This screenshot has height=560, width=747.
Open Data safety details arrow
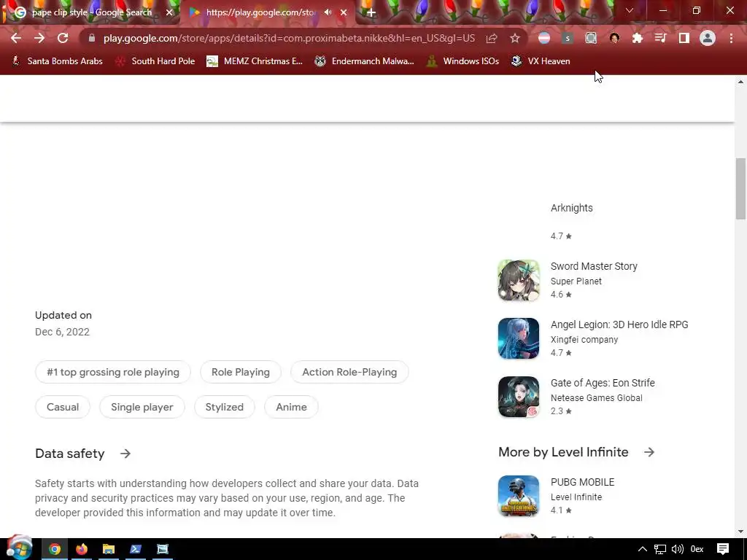(x=125, y=454)
